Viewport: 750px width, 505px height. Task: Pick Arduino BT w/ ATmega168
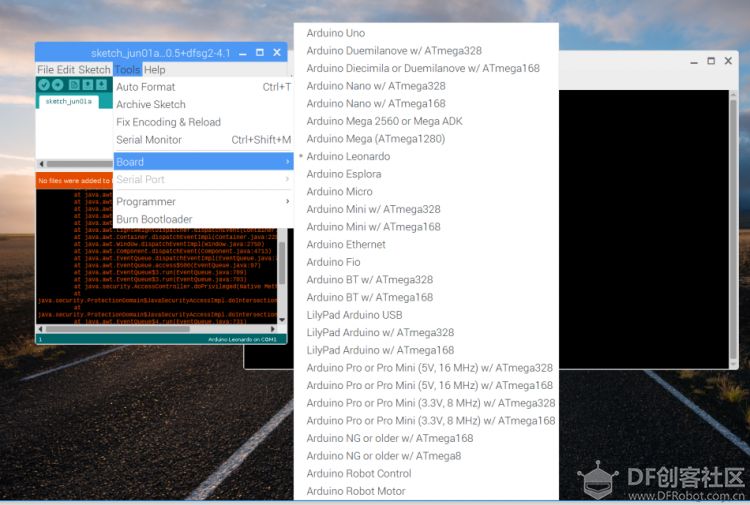point(426,297)
